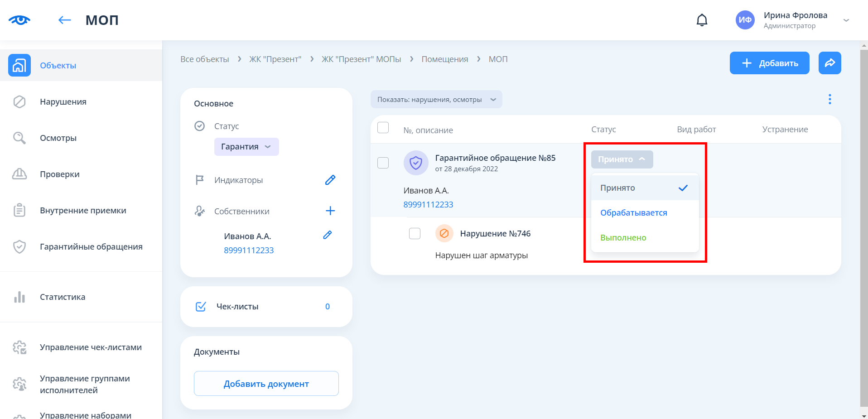
Task: Click the Добавить документ button
Action: point(266,384)
